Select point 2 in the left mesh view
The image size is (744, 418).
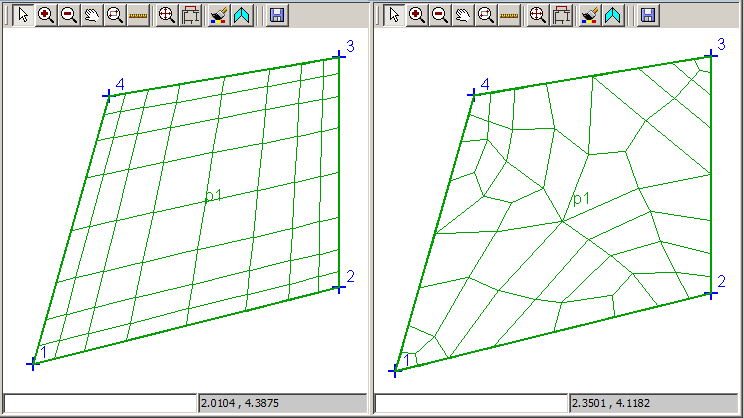339,288
